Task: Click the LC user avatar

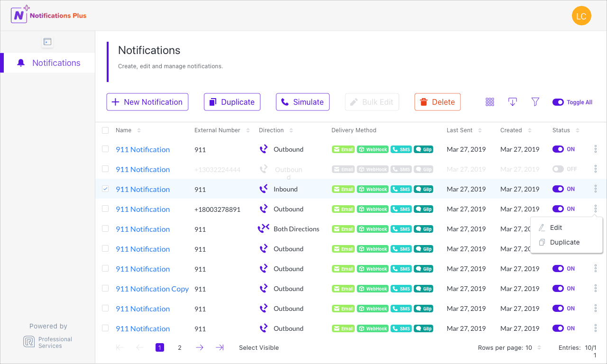Action: [x=581, y=16]
